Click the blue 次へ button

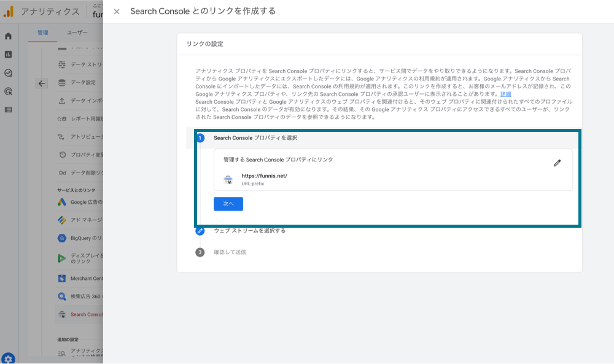pyautogui.click(x=228, y=204)
